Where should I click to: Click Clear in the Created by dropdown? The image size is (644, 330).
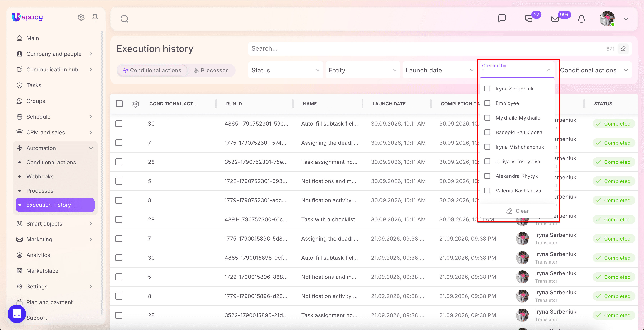[x=517, y=211]
